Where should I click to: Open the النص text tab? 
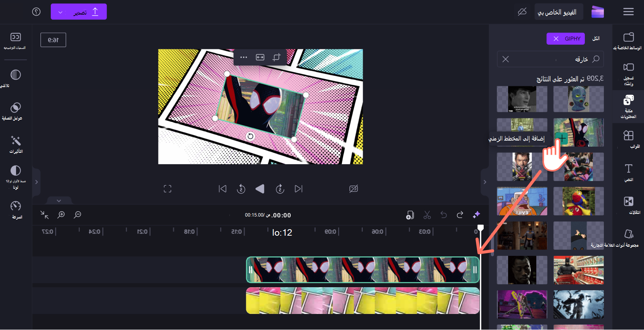coord(628,172)
